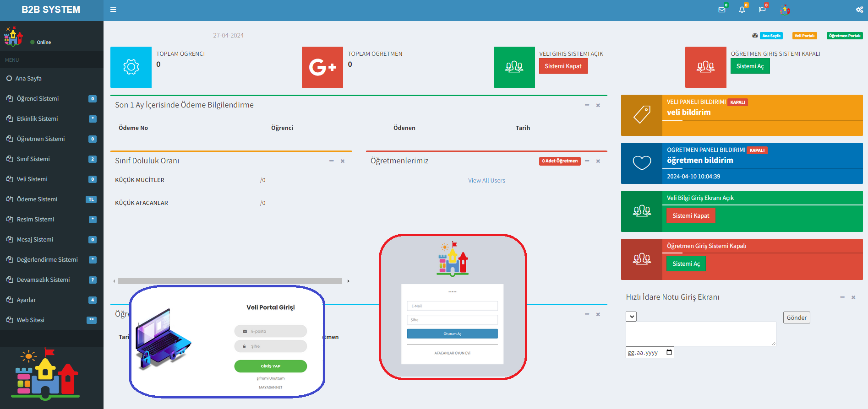
Task: Open Öğrenci Sistemi in sidebar menu
Action: pyautogui.click(x=38, y=99)
